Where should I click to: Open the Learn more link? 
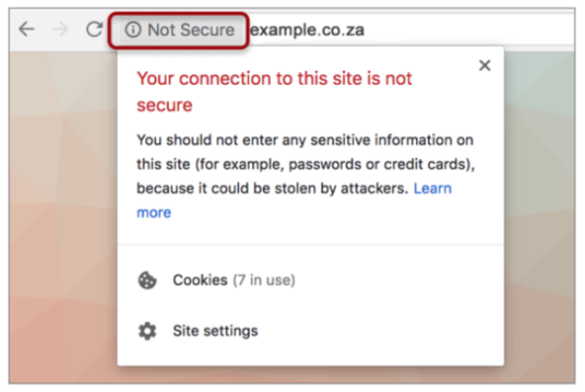[x=432, y=188]
